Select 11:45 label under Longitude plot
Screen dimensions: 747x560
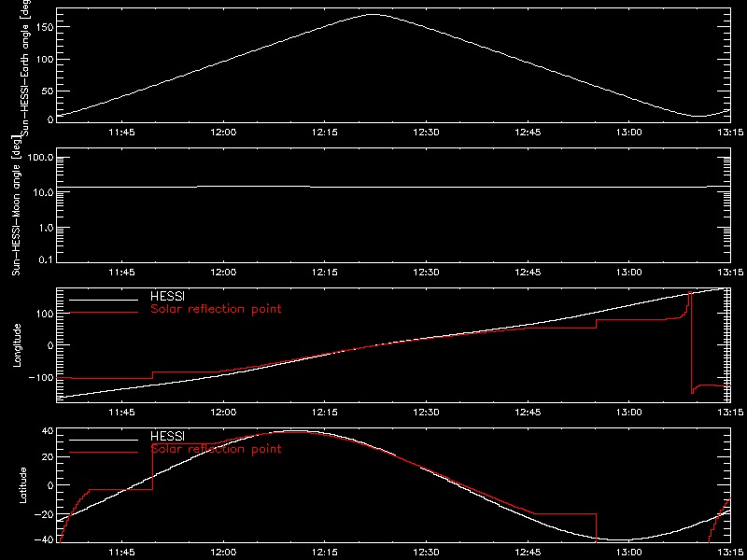tap(122, 413)
